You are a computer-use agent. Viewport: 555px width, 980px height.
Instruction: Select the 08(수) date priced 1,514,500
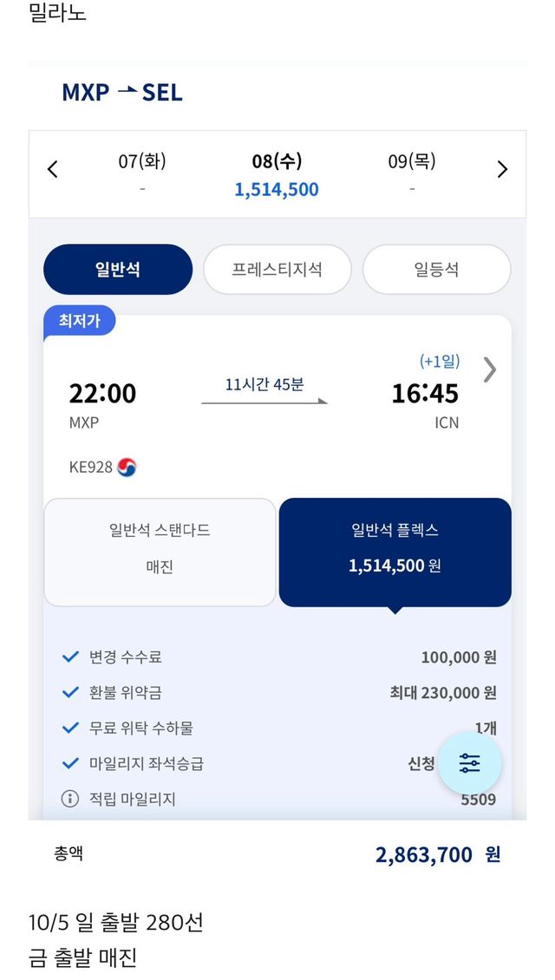tap(277, 174)
